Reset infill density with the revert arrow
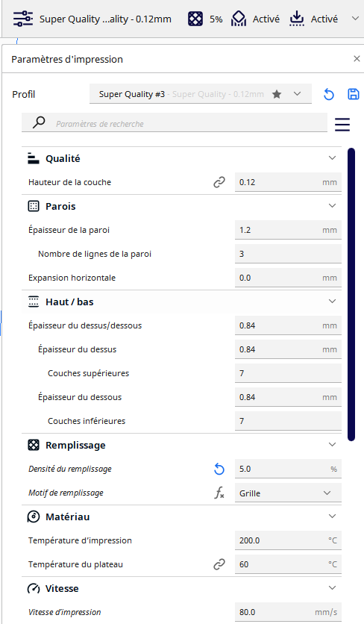The image size is (364, 624). tap(219, 469)
